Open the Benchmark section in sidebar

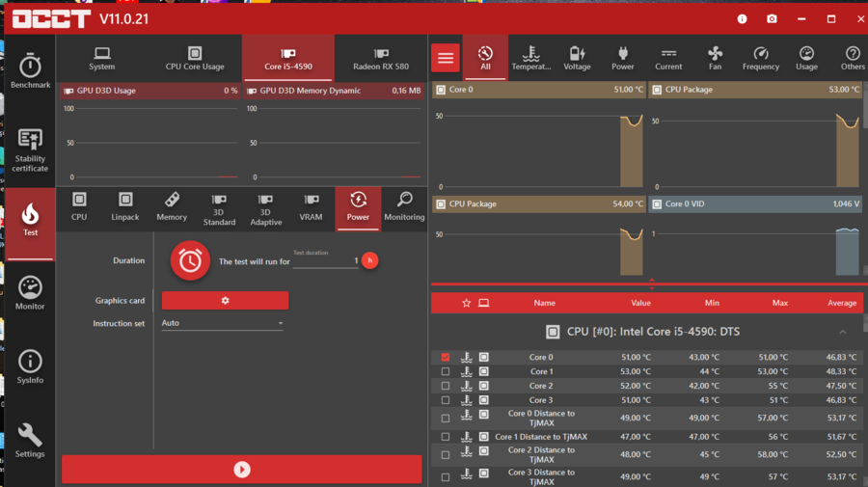point(30,70)
